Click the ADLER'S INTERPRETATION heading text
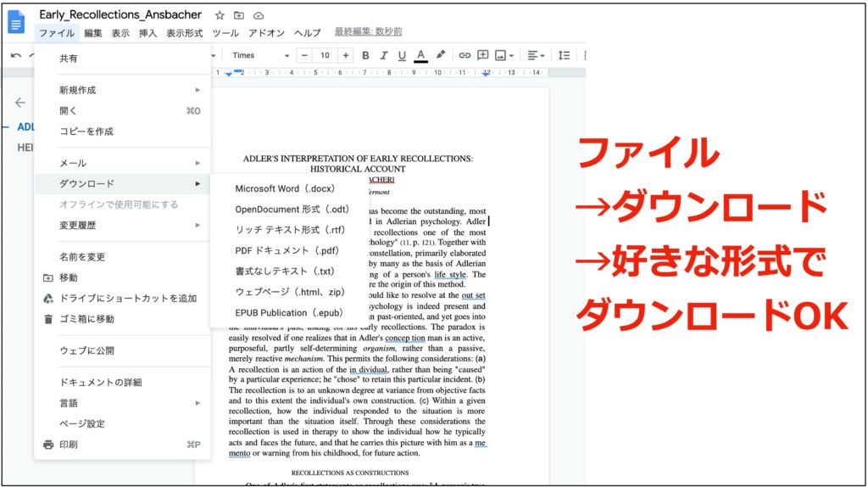 point(358,164)
